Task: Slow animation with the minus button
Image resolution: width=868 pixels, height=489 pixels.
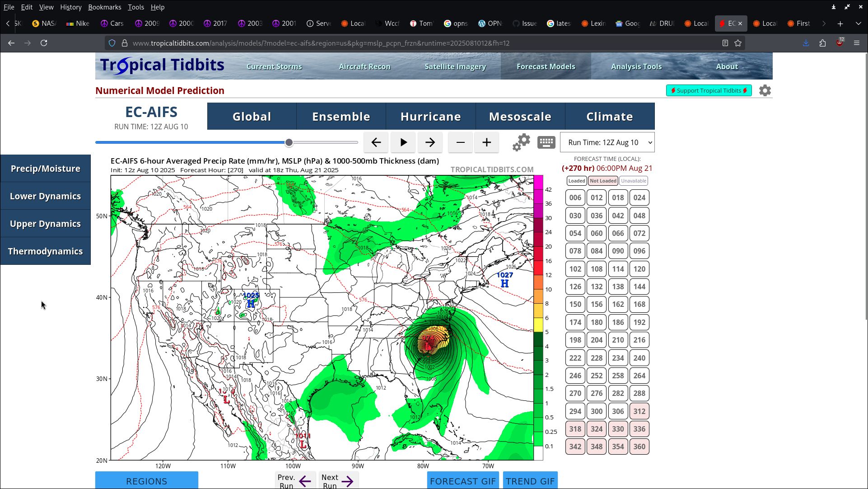Action: (x=460, y=142)
